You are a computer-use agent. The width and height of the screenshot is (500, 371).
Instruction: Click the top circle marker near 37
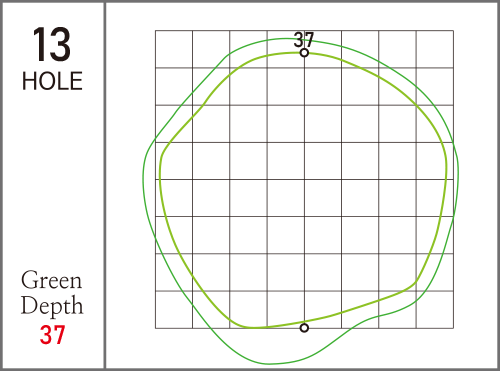304,53
